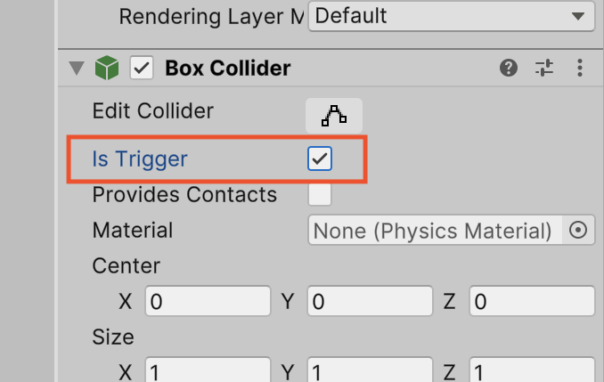Uncheck the Is Trigger checkbox

pyautogui.click(x=320, y=159)
